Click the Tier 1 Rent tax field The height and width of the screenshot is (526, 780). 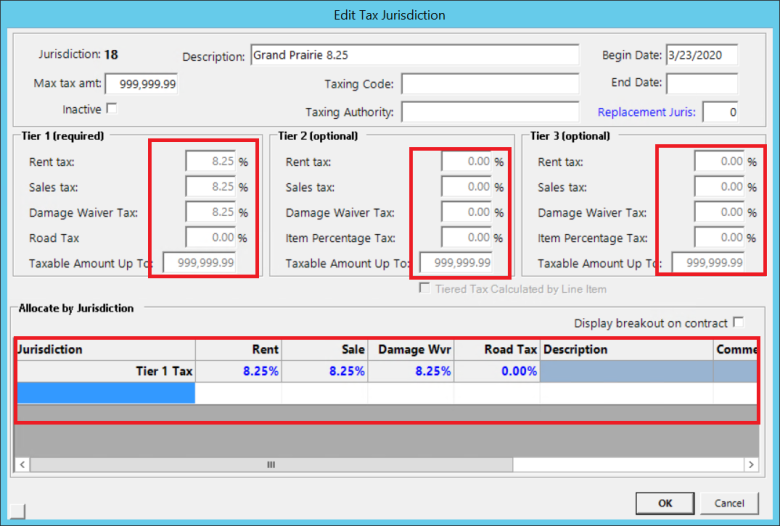(x=210, y=160)
